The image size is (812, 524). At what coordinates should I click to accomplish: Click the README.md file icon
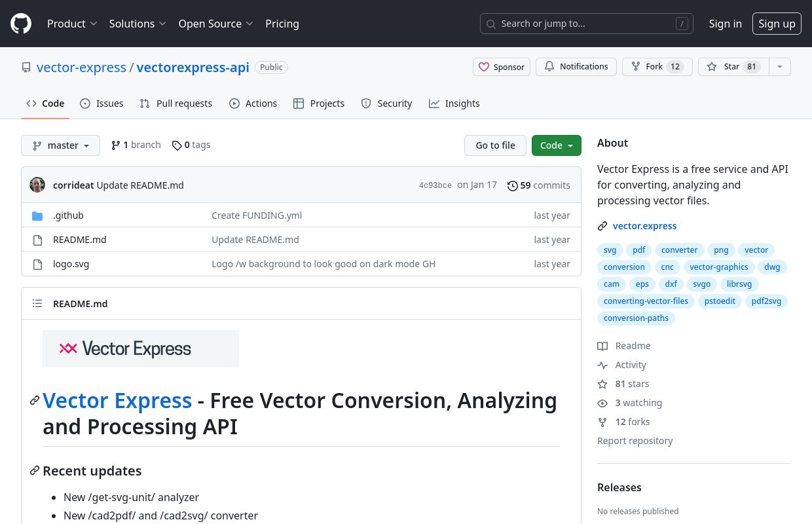point(37,240)
